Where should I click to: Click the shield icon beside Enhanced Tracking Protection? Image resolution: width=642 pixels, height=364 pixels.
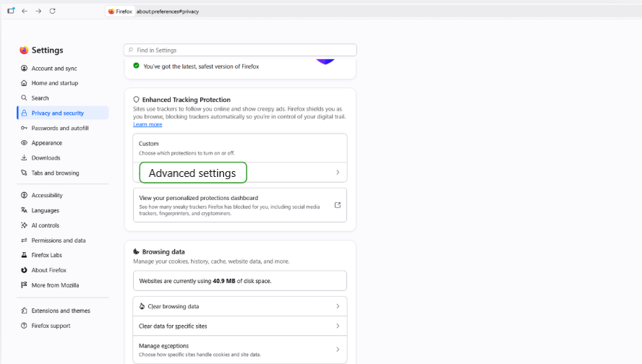(x=137, y=100)
